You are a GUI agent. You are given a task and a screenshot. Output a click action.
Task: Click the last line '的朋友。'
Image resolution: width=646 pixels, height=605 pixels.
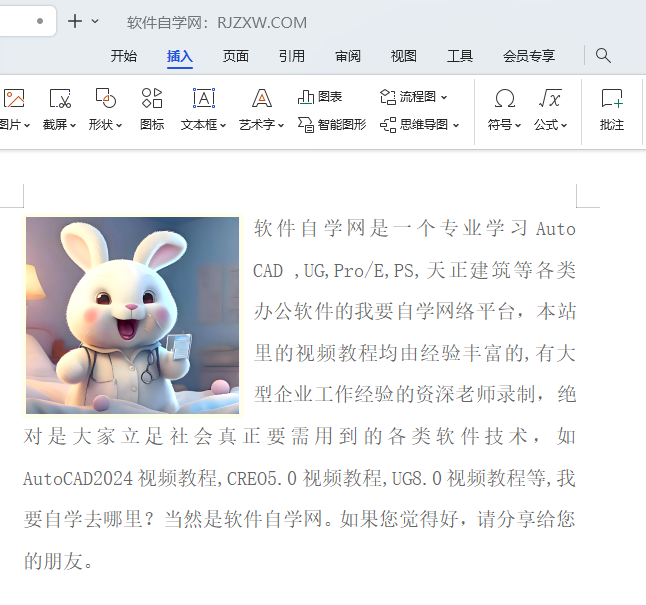[58, 561]
